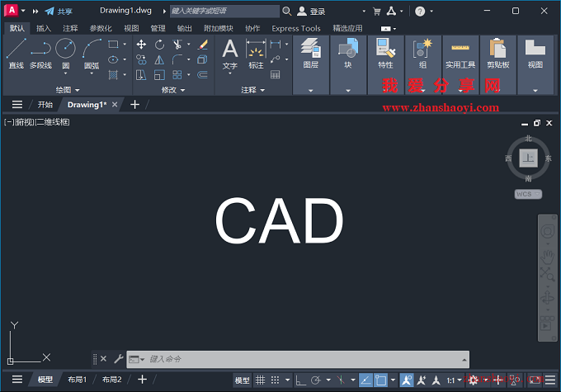Open the Parametric (参数化) ribbon tab

click(x=101, y=28)
